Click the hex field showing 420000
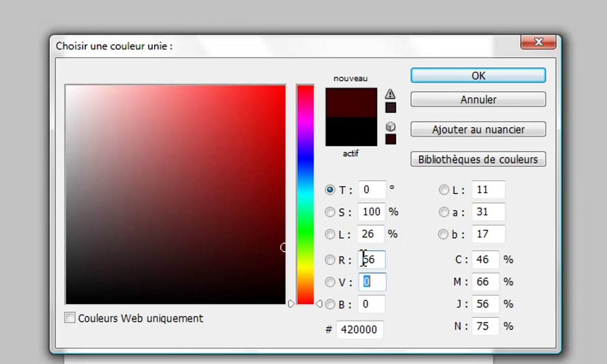The image size is (607, 364). click(360, 330)
